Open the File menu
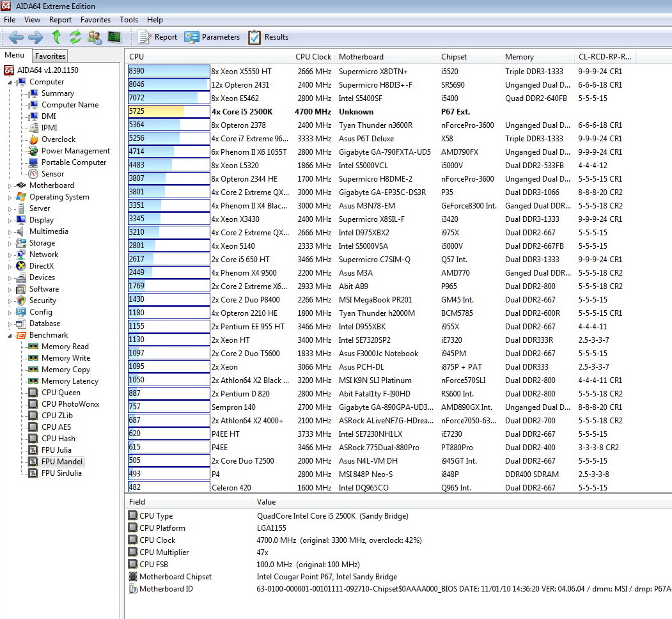Viewport: 672px width, 619px height. click(x=10, y=20)
